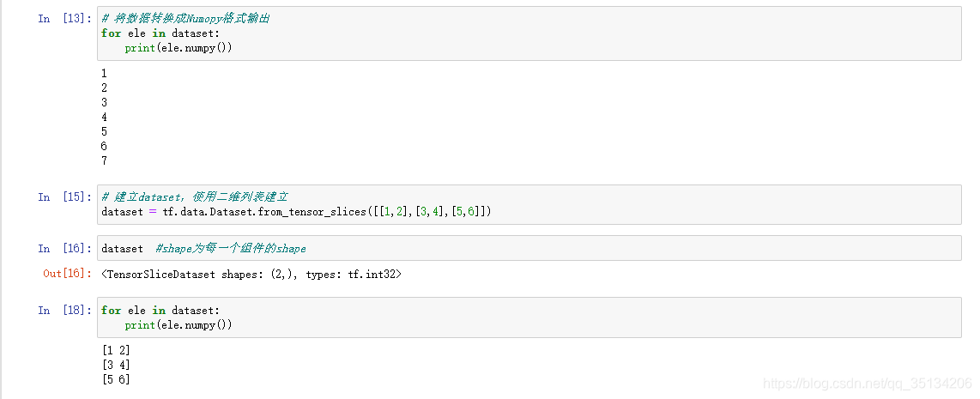This screenshot has height=399, width=980.
Task: Click the output line showing [5 6]
Action: click(x=116, y=379)
